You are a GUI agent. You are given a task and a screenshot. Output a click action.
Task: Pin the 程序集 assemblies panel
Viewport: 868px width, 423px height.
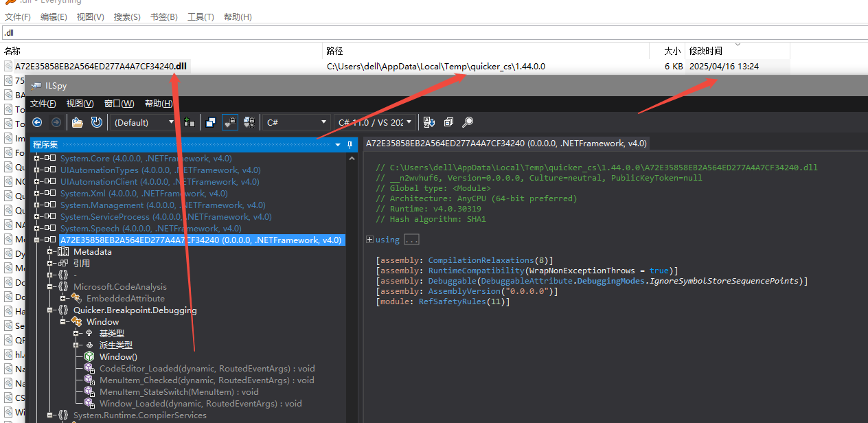tap(350, 145)
